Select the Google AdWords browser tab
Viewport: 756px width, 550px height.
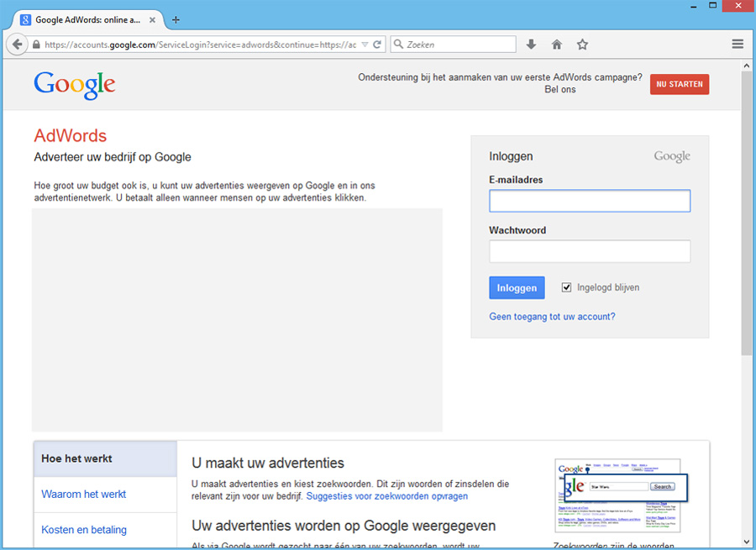click(x=87, y=20)
